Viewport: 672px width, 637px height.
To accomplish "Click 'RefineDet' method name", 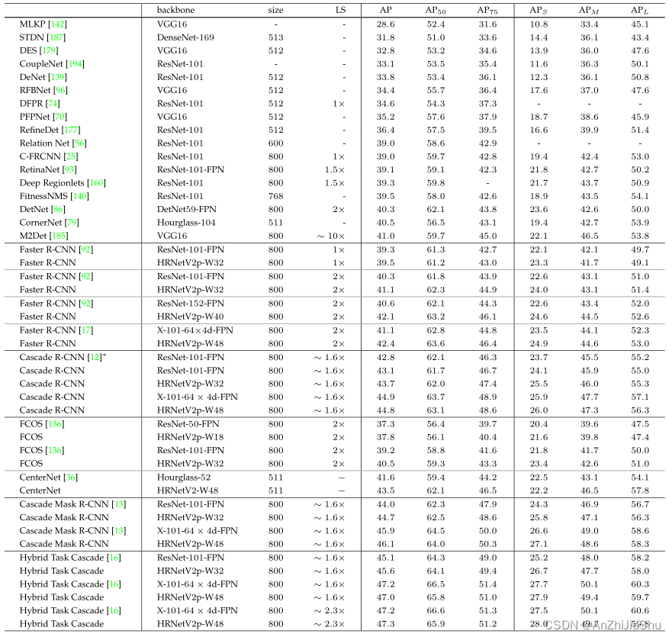I will pyautogui.click(x=39, y=130).
